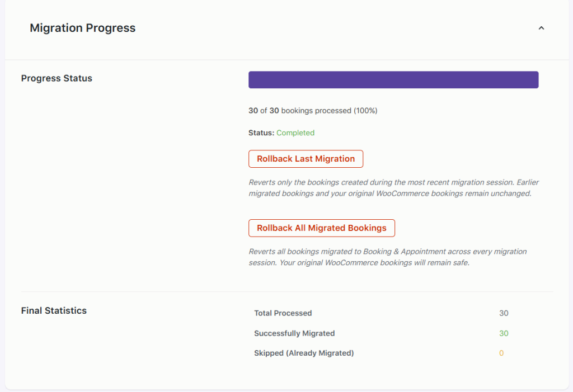Click the Successfully Migrated row label

[x=294, y=333]
